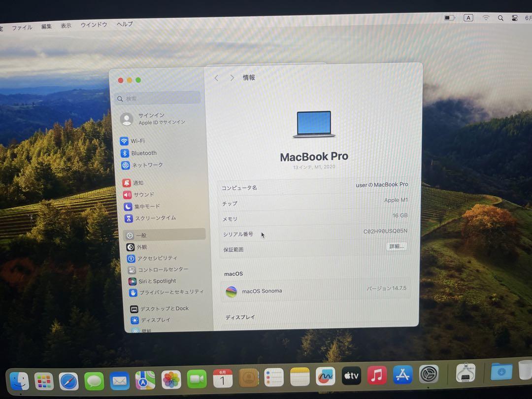This screenshot has height=399, width=532.
Task: Open 通知 settings
Action: (133, 183)
